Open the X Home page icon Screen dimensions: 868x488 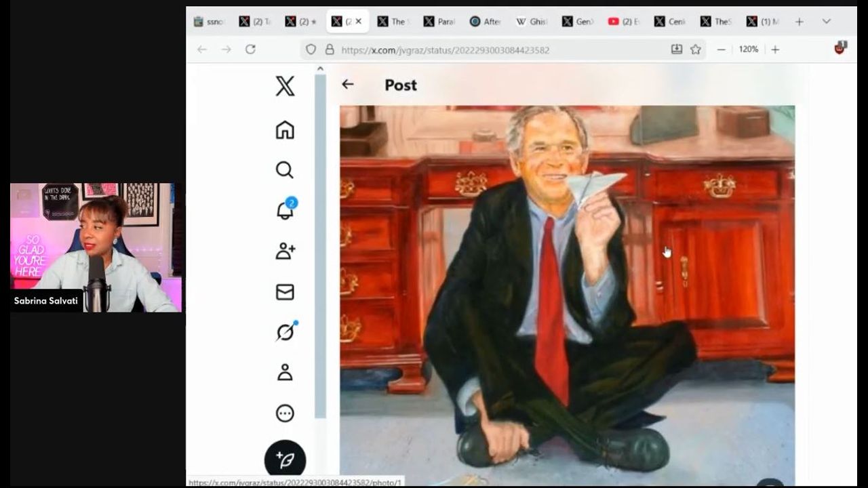point(285,129)
